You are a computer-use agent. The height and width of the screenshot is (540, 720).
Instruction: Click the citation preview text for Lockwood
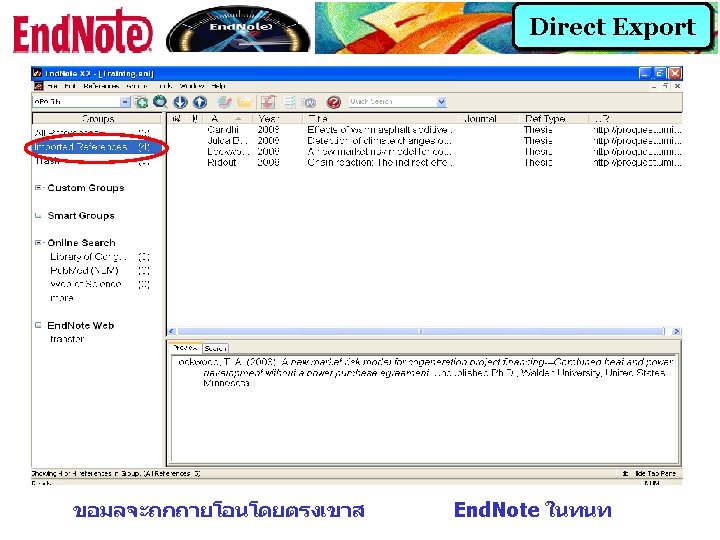(425, 372)
